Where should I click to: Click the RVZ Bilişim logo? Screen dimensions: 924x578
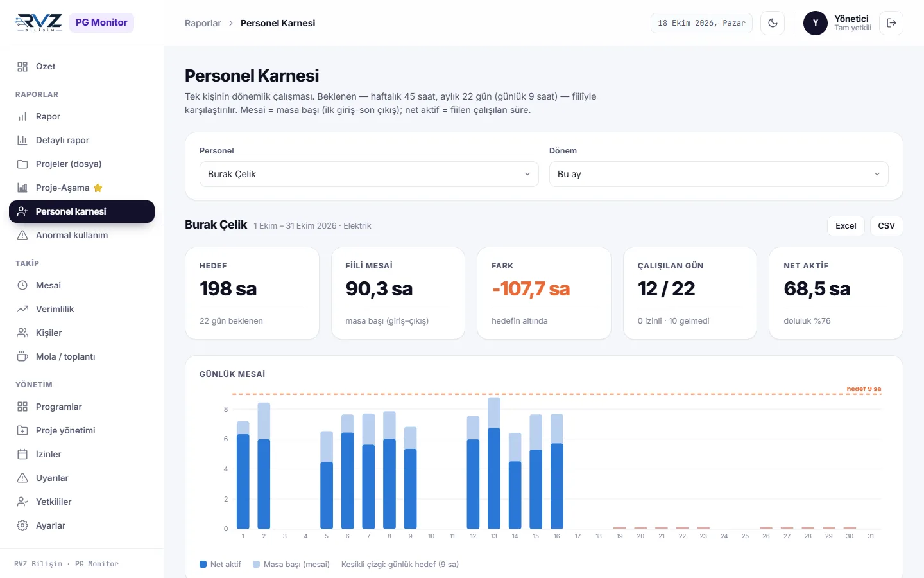(x=38, y=22)
